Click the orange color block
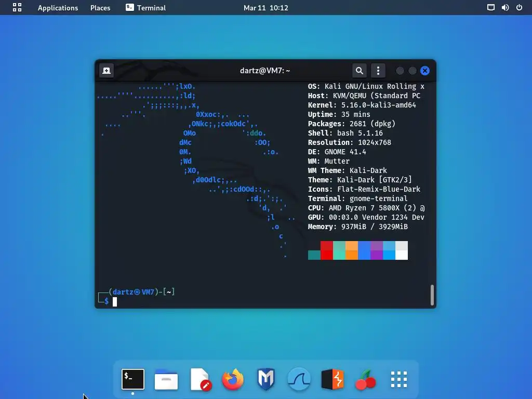 click(x=352, y=250)
